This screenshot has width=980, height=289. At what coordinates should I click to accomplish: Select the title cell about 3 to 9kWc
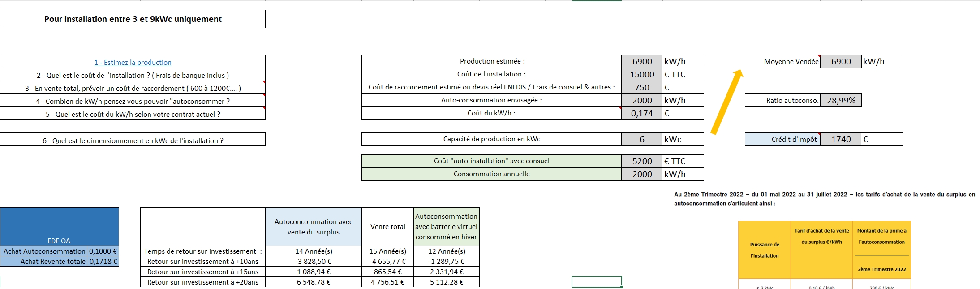(133, 19)
